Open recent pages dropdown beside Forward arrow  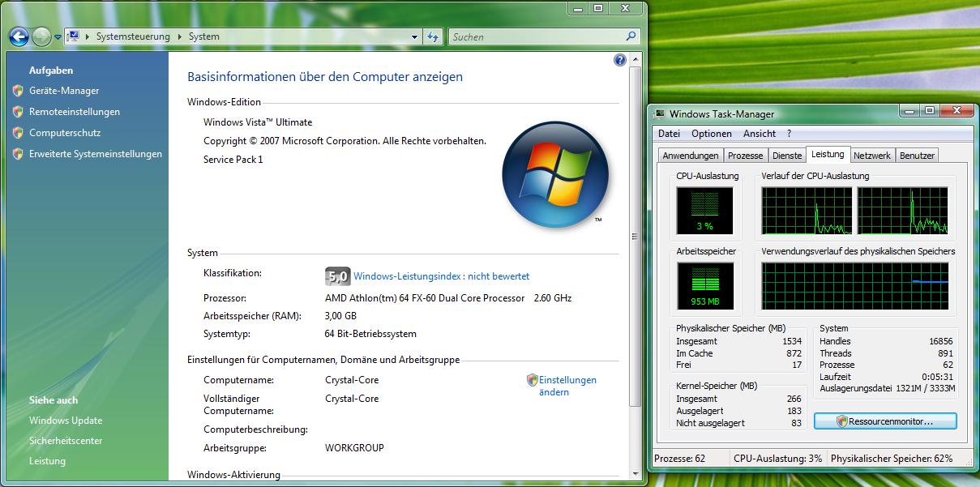[x=58, y=37]
